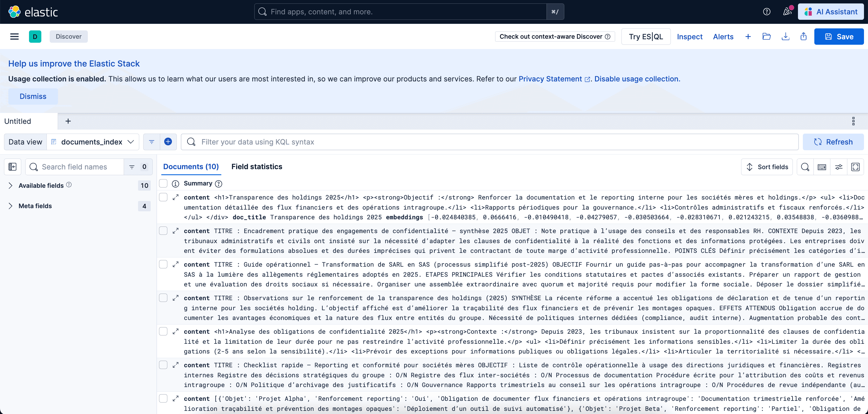Click the Elastic logo
This screenshot has height=414, width=868.
[x=33, y=12]
